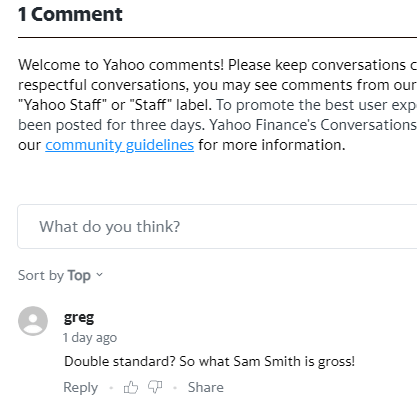Share greg's comment

point(206,387)
